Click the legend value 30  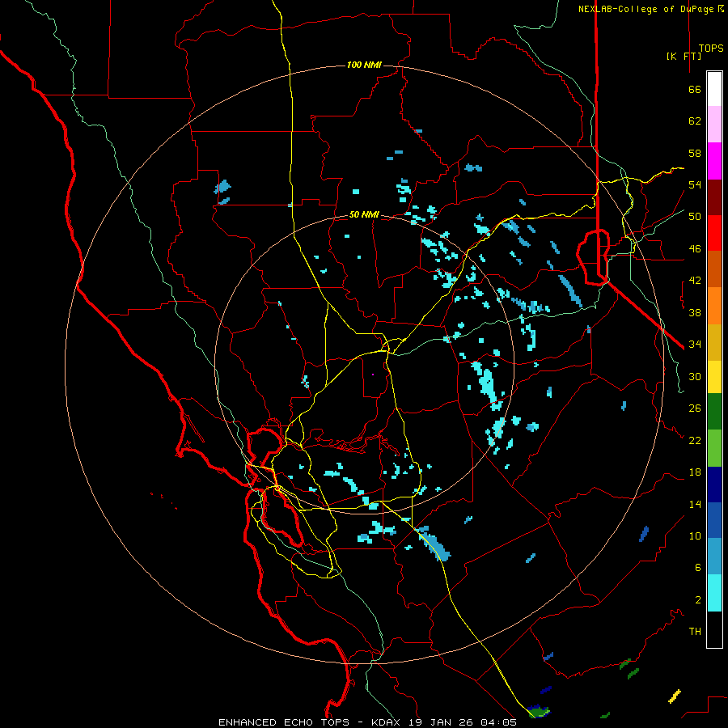(x=695, y=376)
